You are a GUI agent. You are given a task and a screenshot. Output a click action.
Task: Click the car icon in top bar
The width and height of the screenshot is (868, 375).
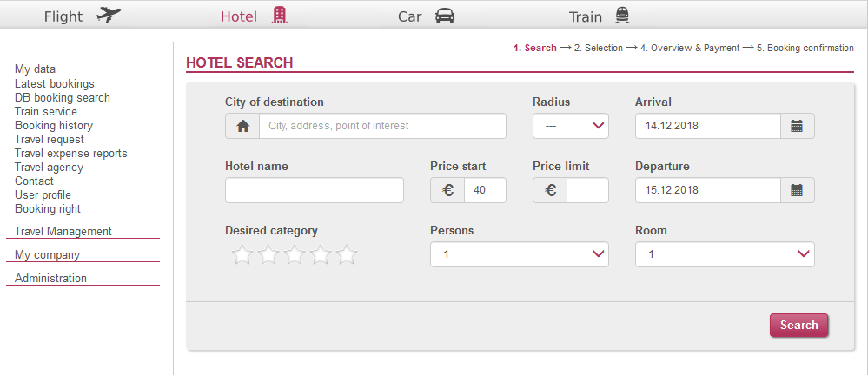pyautogui.click(x=445, y=16)
